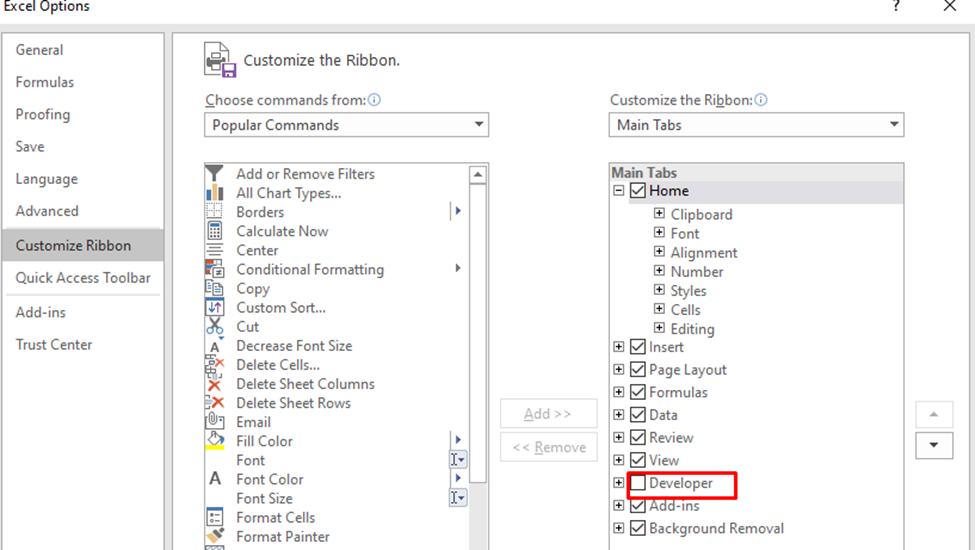975x550 pixels.
Task: Click the info icon beside Choose commands from
Action: point(374,99)
